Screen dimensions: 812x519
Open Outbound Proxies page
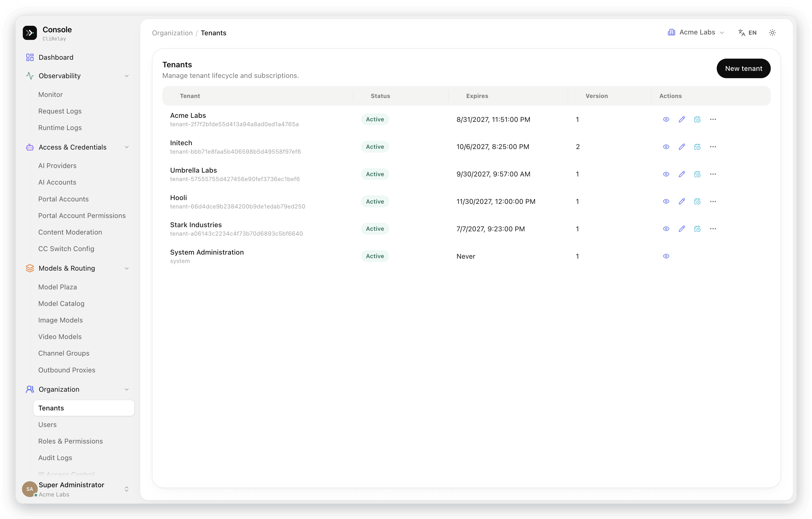(x=67, y=370)
